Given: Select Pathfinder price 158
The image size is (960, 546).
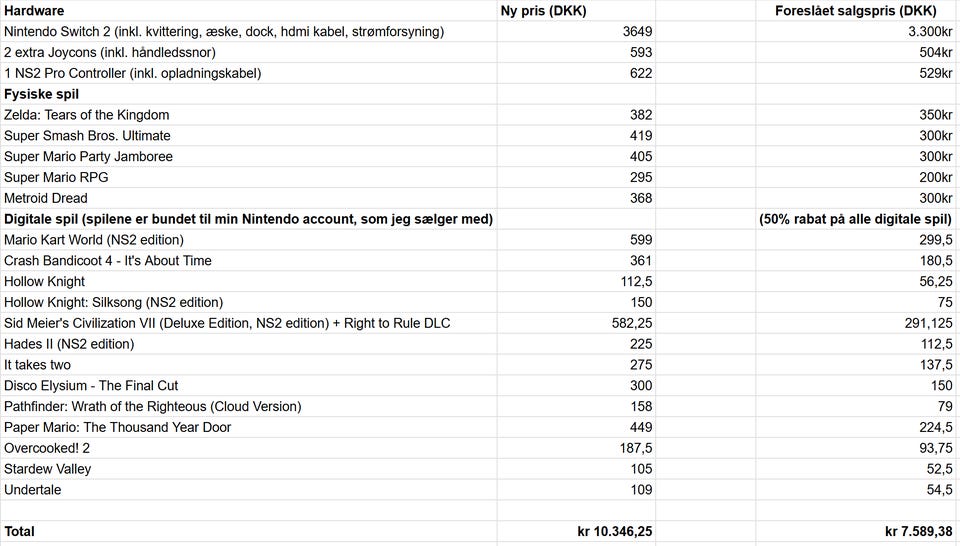Looking at the screenshot, I should [x=576, y=406].
